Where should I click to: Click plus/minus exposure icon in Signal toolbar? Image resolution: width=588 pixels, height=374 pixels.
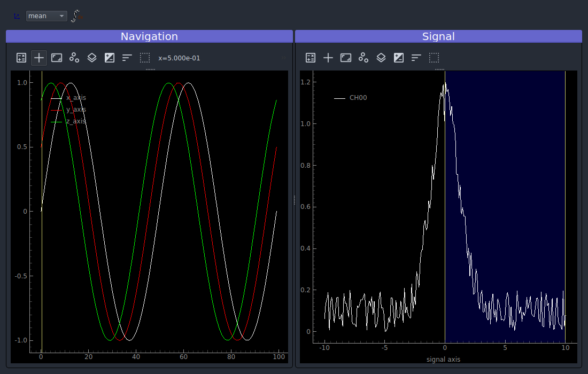pyautogui.click(x=399, y=58)
